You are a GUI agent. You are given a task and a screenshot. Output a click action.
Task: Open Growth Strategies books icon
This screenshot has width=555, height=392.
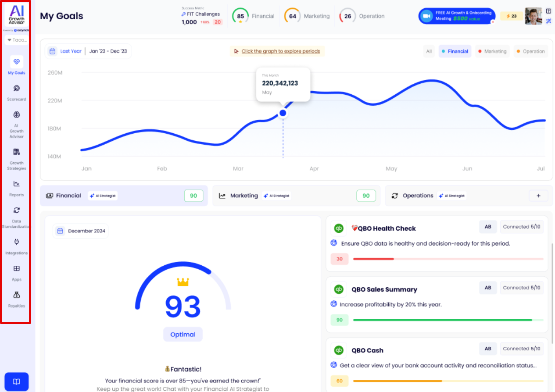[x=17, y=152]
